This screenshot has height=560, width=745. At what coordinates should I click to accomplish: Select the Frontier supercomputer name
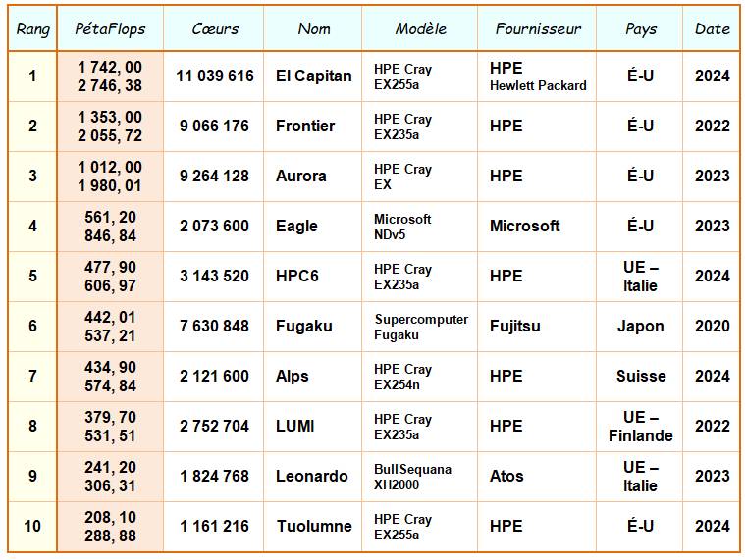[305, 126]
